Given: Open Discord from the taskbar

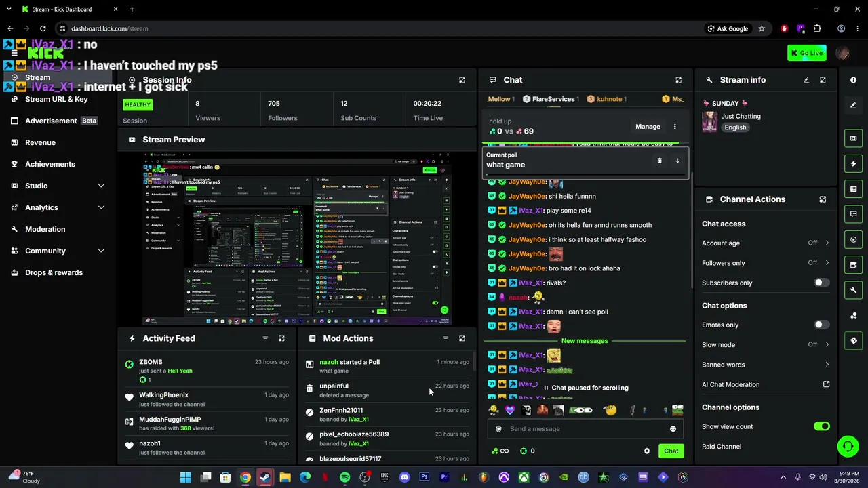Looking at the screenshot, I should [x=405, y=477].
